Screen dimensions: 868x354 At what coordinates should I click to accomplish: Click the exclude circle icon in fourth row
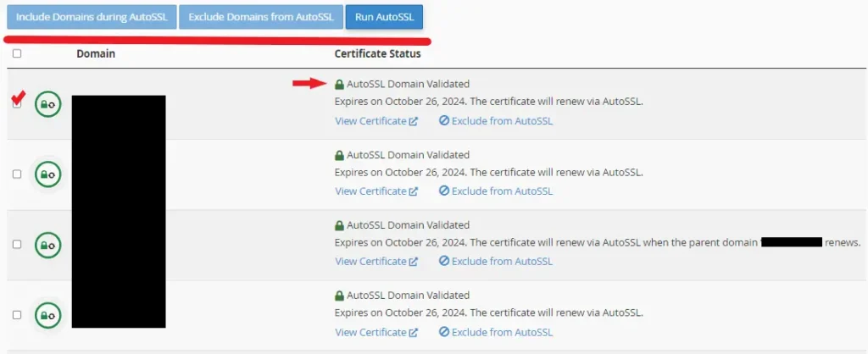click(x=443, y=331)
